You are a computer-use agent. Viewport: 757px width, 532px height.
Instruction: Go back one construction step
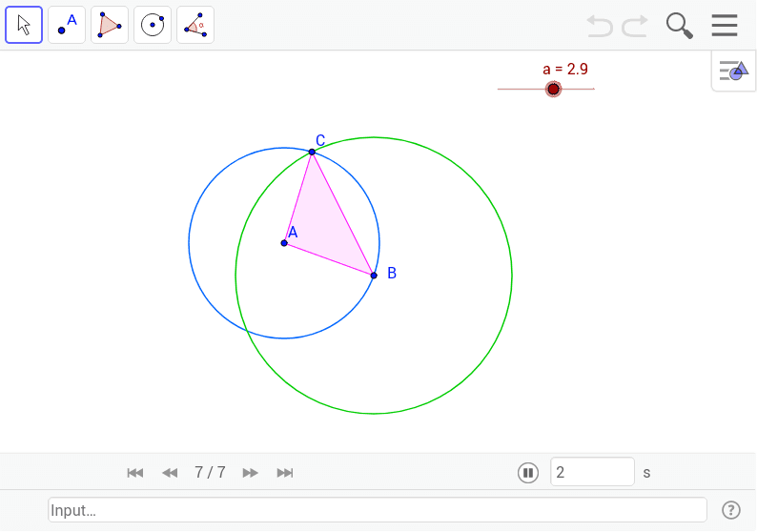[170, 473]
